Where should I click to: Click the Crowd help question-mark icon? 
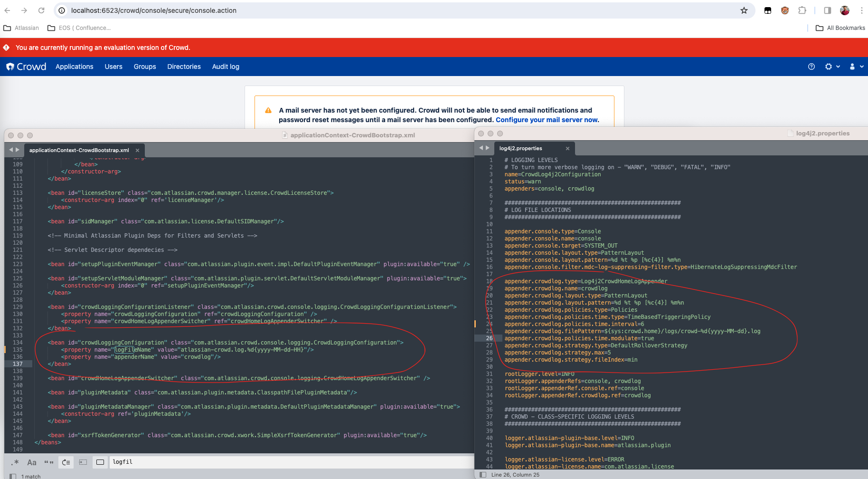[811, 67]
